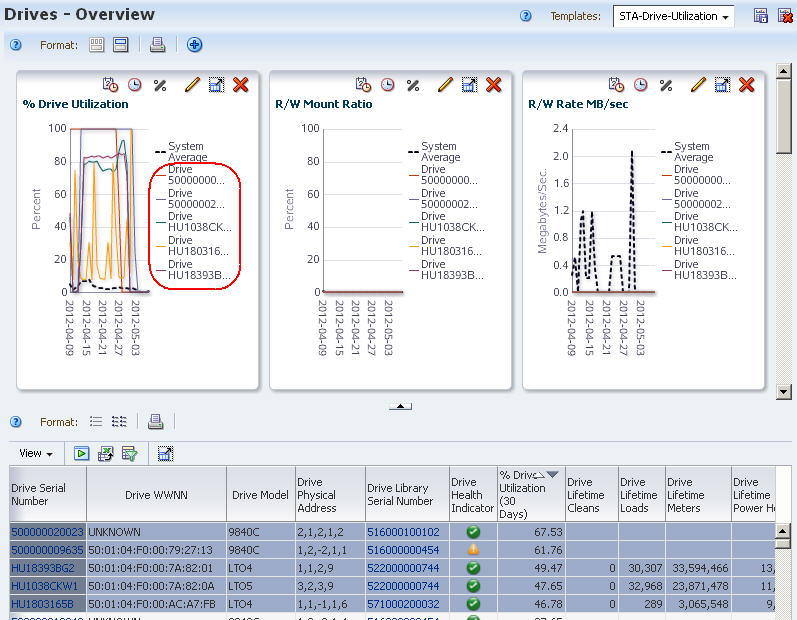This screenshot has height=620, width=797.
Task: Open library serial number 516000100102 link
Action: (x=403, y=532)
